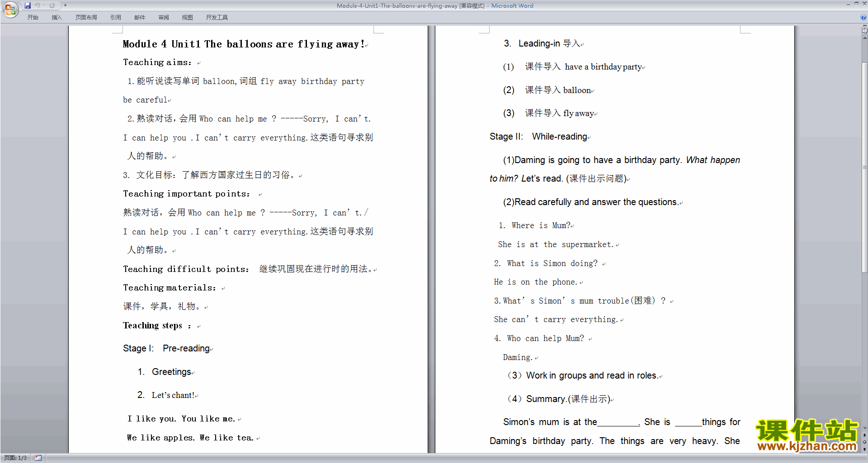Click 'Stage I: Pre-reading' text
The height and width of the screenshot is (463, 868).
(166, 349)
